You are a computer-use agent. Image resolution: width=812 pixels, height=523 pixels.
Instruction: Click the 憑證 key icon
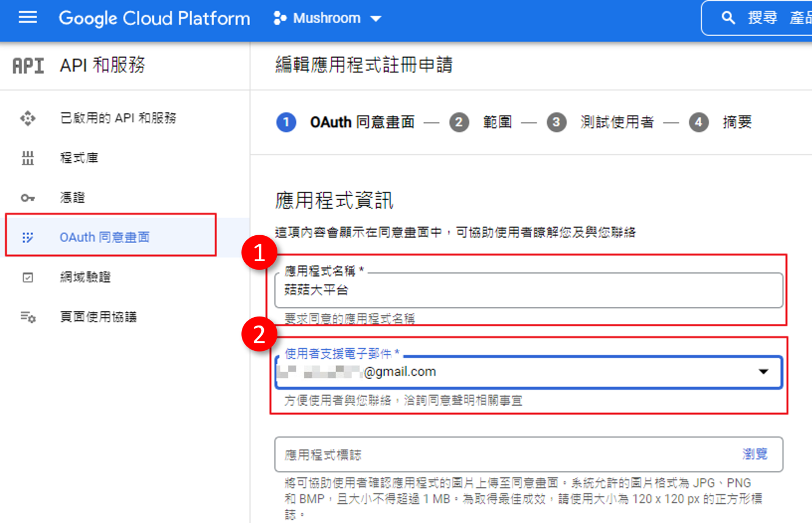click(x=28, y=198)
